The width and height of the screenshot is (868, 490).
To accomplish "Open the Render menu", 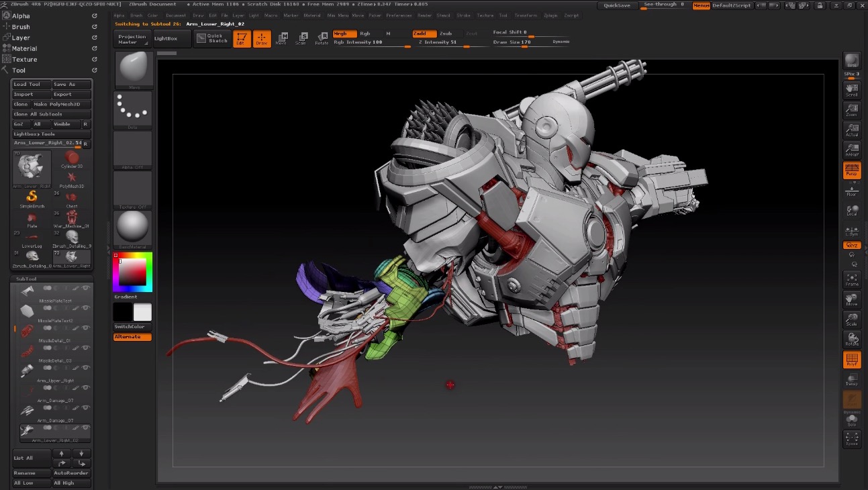I will click(x=425, y=15).
